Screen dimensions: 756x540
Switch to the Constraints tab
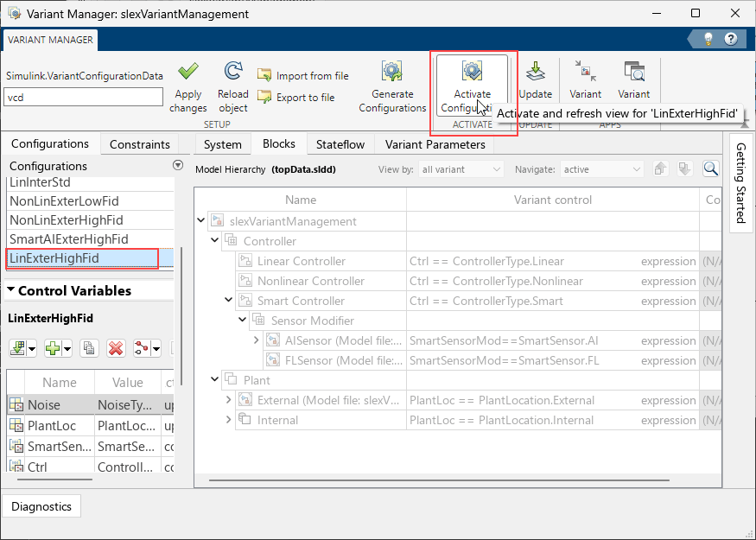(140, 144)
